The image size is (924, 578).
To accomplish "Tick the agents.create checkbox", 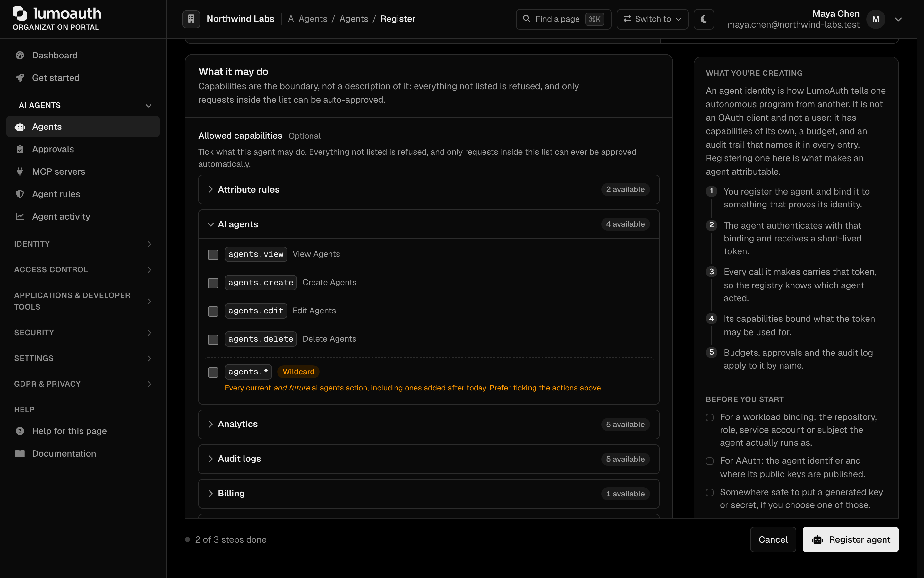I will click(213, 283).
